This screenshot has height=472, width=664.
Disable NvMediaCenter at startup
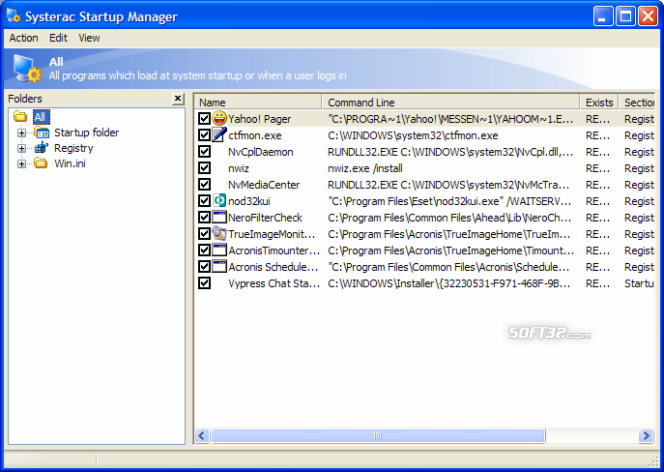pyautogui.click(x=204, y=185)
